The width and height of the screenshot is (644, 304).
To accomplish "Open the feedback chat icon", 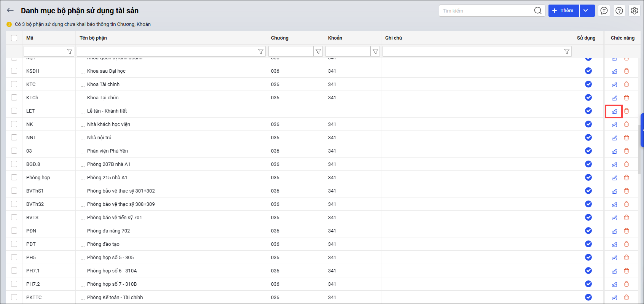I will click(x=604, y=11).
